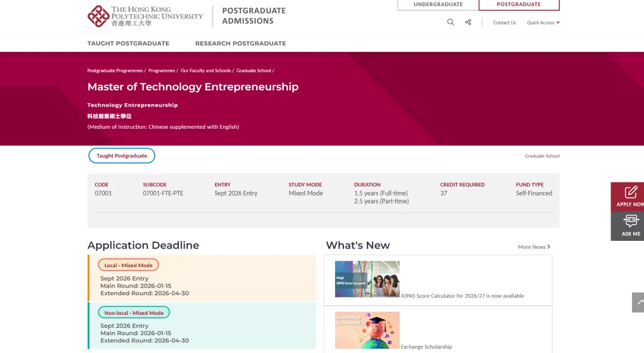Click the scroll-to-top arrow button
The height and width of the screenshot is (353, 644).
639,302
